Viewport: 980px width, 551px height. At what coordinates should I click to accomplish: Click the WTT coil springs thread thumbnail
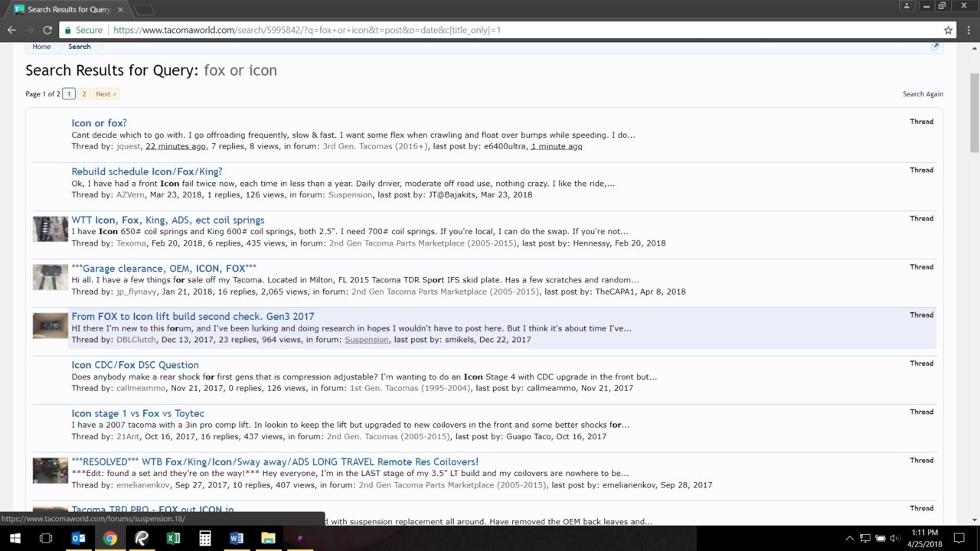[51, 229]
